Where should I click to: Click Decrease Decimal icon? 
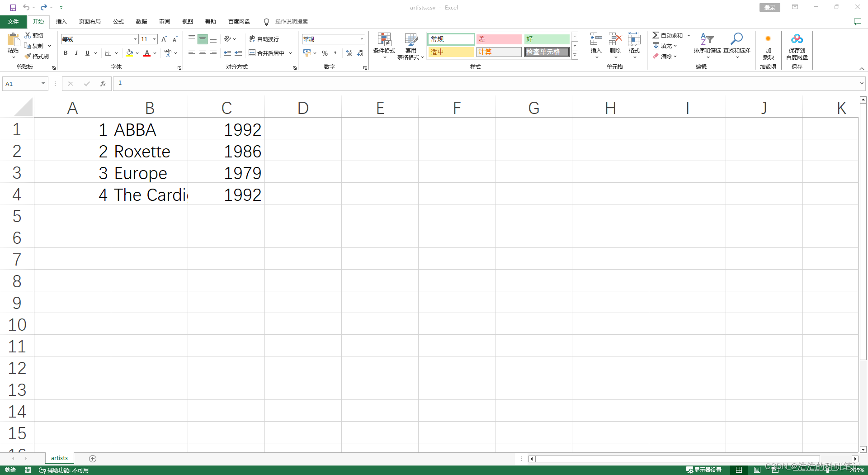point(360,53)
